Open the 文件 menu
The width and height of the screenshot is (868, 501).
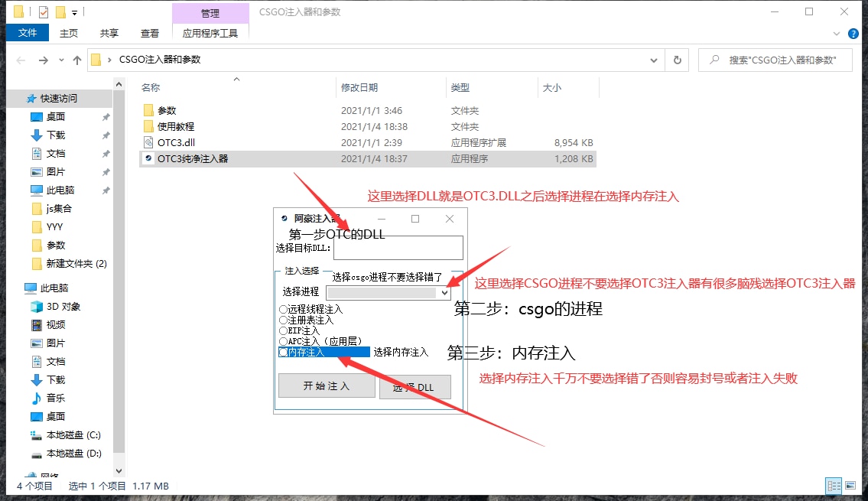(x=27, y=33)
